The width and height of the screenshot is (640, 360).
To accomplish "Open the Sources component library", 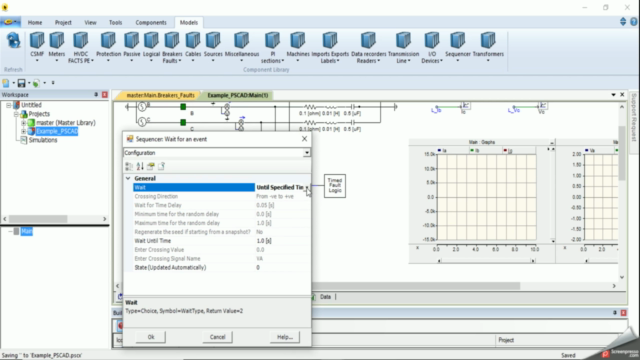I will 213,47.
